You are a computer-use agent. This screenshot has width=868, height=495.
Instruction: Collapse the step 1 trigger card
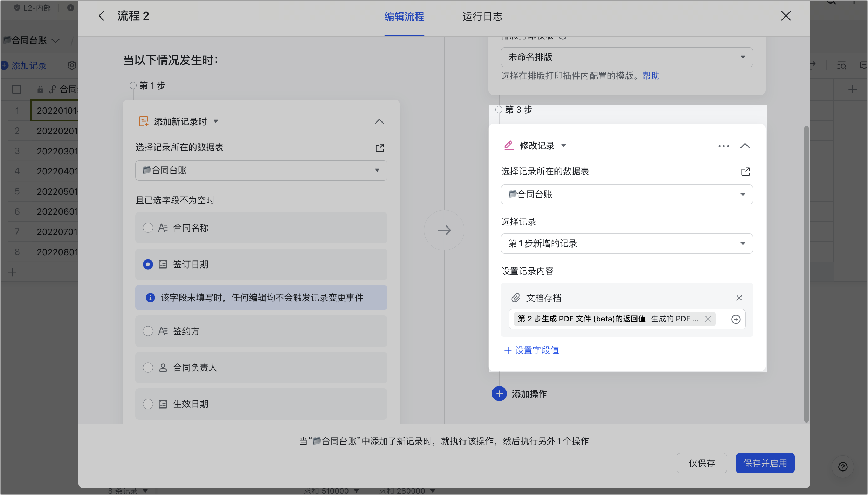(x=379, y=121)
